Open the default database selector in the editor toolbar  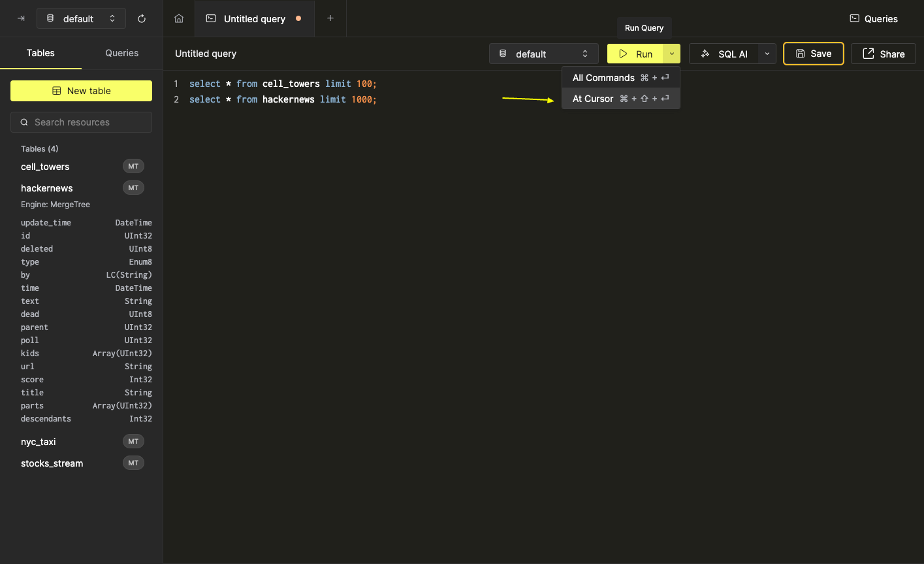click(x=543, y=54)
